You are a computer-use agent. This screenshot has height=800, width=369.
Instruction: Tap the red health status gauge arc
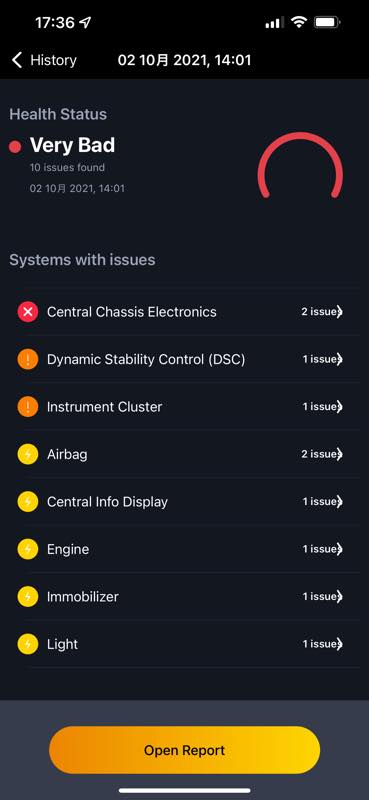click(x=300, y=164)
